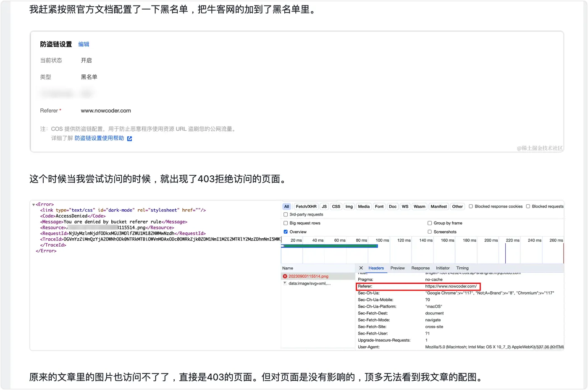This screenshot has height=390, width=588.
Task: Select the data:image/svg+xml request row
Action: (318, 284)
